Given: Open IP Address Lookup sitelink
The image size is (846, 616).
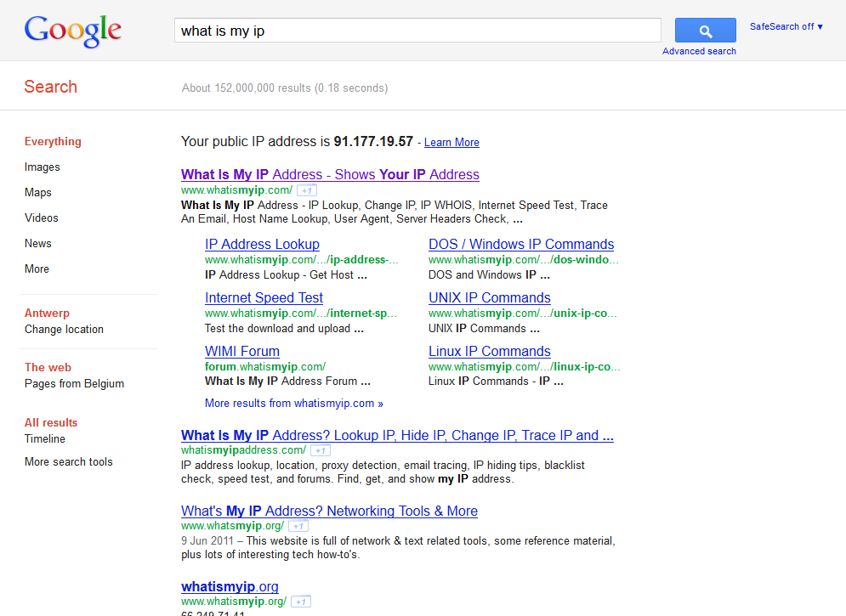Looking at the screenshot, I should 262,244.
